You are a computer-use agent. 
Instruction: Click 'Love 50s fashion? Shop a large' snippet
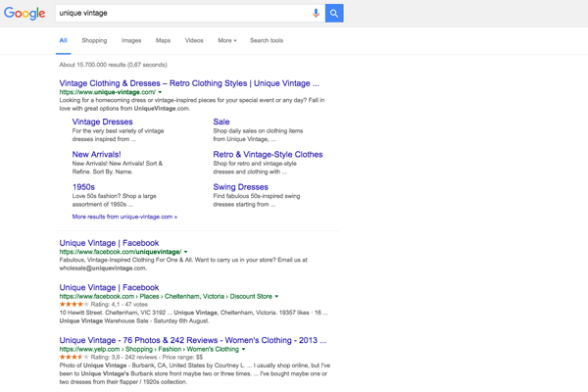[x=114, y=196]
